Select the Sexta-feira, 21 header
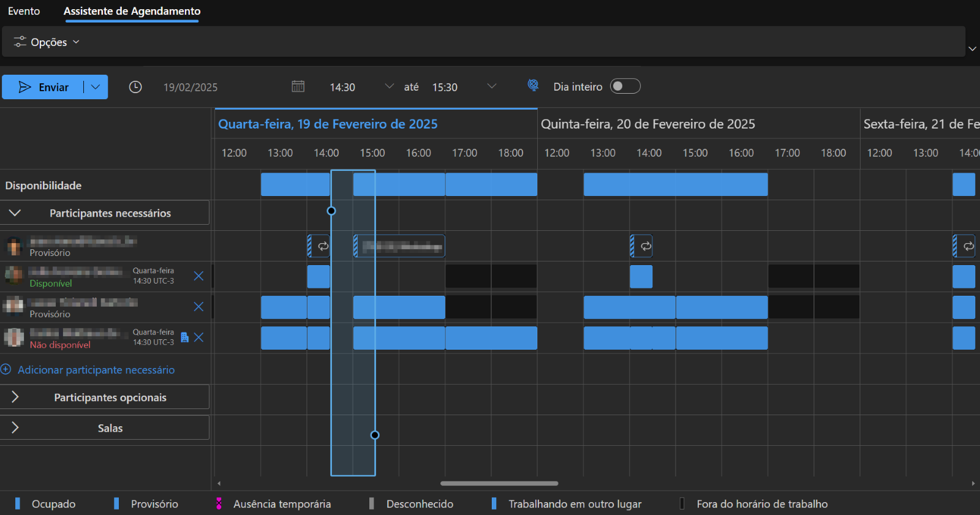980x515 pixels. tap(921, 124)
